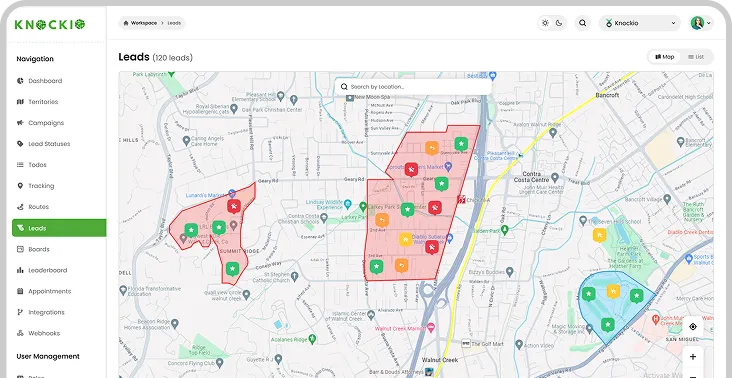Click green star lead below Summit Ridge
732x378 pixels.
coord(232,269)
